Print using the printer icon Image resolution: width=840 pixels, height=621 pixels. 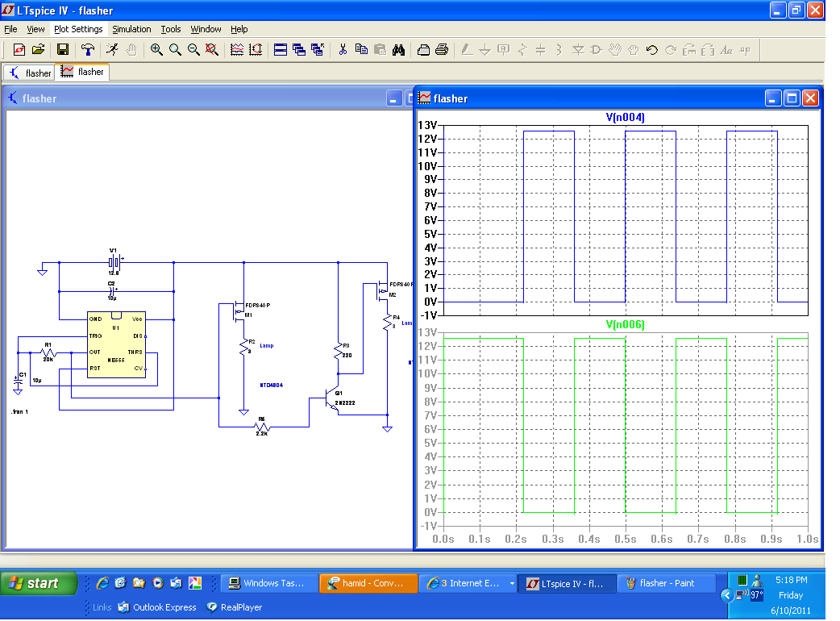(442, 50)
